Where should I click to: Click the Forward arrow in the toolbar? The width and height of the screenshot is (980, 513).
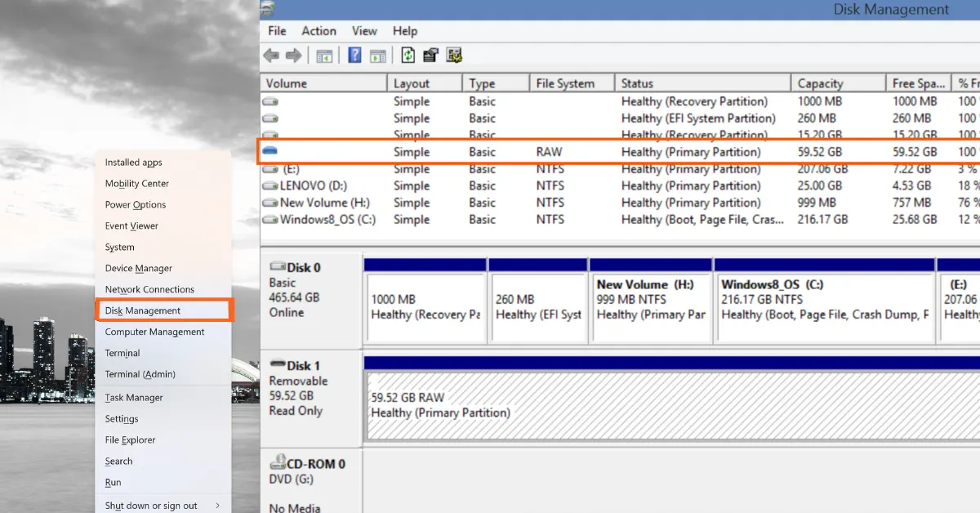pos(292,56)
